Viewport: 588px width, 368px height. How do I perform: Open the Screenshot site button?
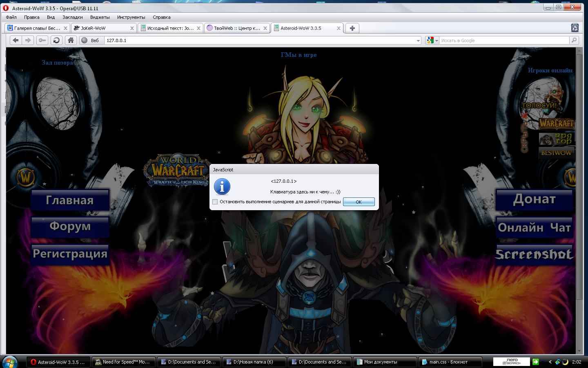[535, 255]
